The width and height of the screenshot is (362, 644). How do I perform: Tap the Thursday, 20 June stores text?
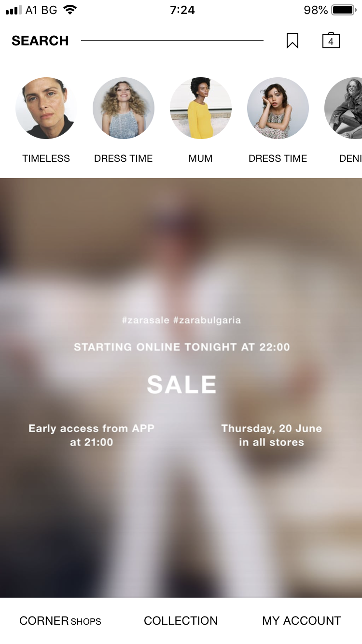272,435
